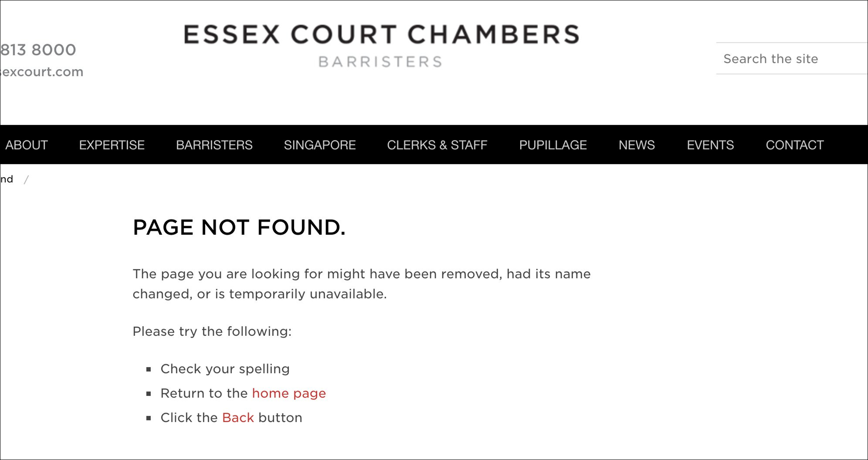Screen dimensions: 868x460
Task: Go to the Events page
Action: coord(710,145)
